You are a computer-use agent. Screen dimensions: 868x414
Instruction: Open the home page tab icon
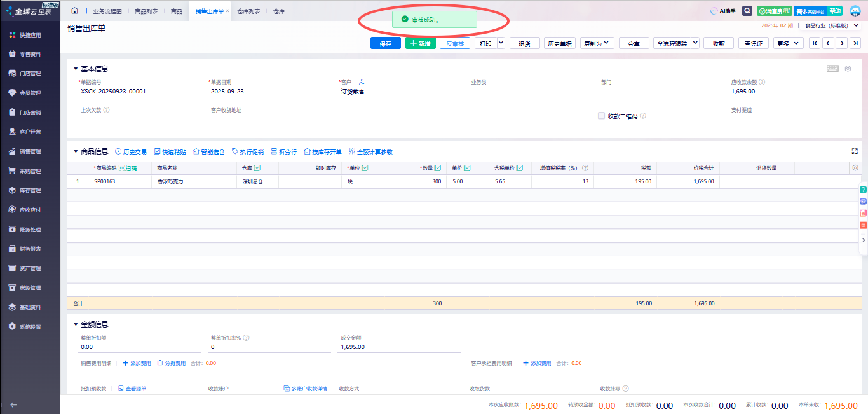(74, 11)
